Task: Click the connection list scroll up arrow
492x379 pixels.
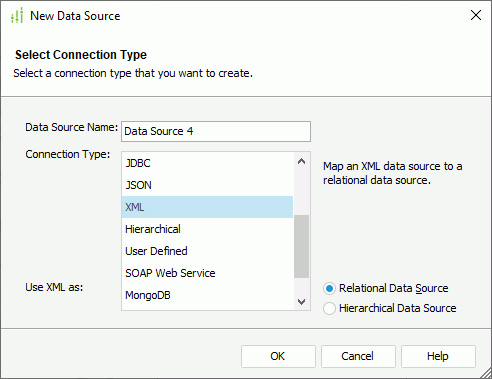Action: coord(301,162)
